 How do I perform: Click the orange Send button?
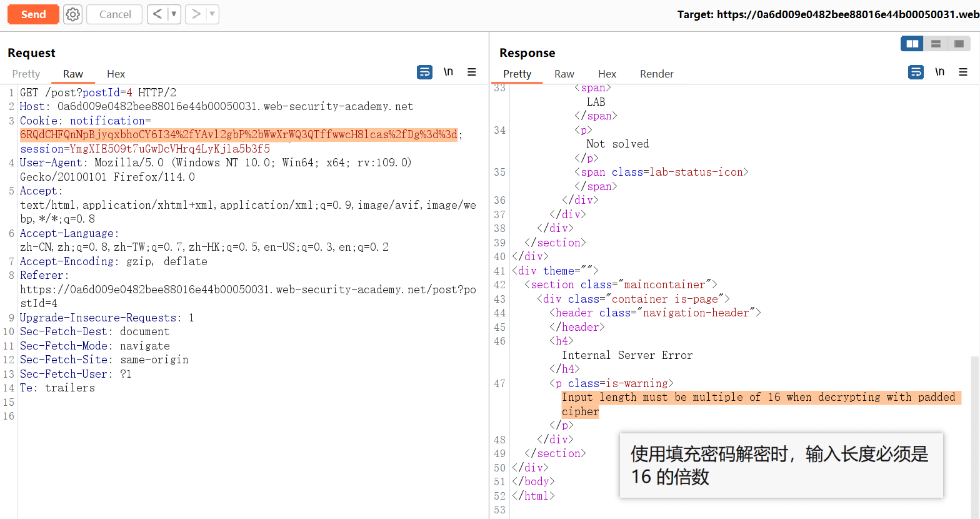coord(33,14)
